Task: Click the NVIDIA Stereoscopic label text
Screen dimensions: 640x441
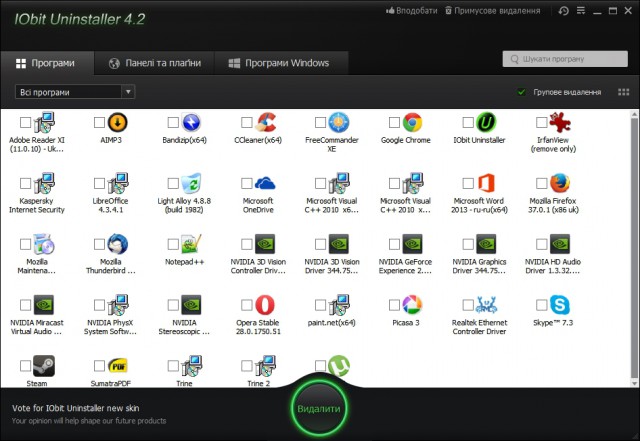Action: tap(184, 327)
